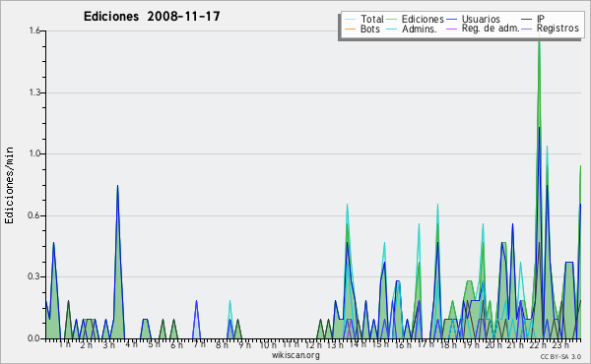Click the Usuarios blue legend line
The width and height of the screenshot is (591, 364).
tap(451, 20)
